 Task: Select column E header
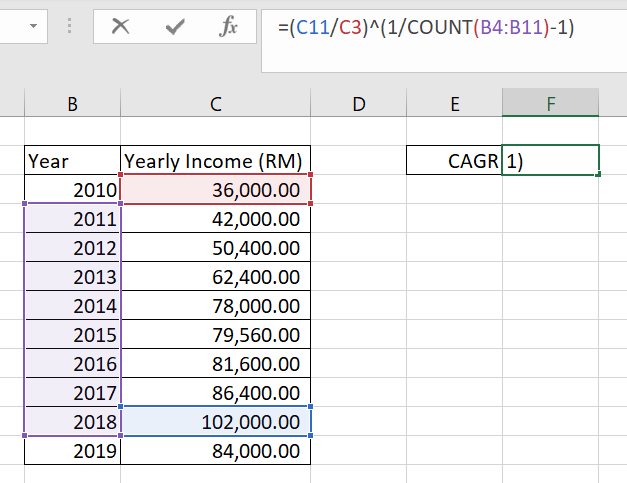click(455, 104)
